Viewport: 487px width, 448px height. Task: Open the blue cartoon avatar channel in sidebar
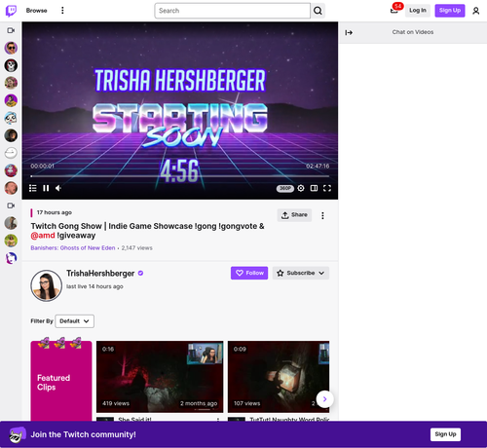point(11,118)
